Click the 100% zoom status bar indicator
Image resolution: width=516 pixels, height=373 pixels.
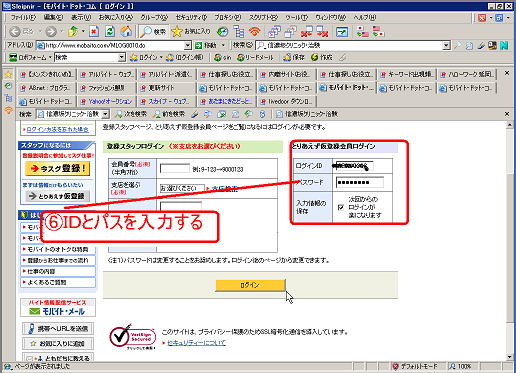461,366
